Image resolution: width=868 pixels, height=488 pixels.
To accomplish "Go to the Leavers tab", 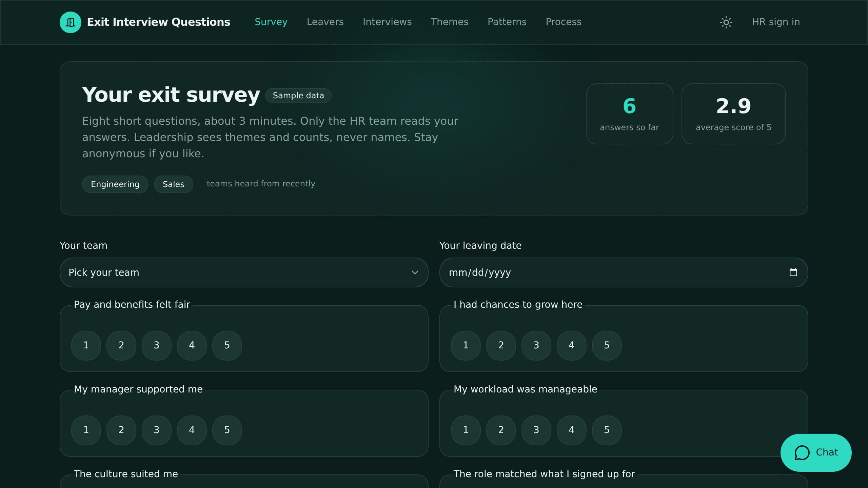I will pyautogui.click(x=325, y=22).
